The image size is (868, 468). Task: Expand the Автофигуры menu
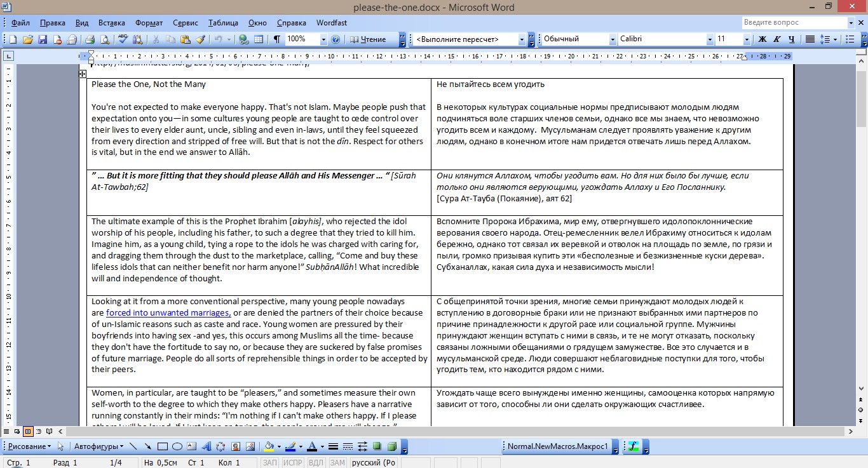99,446
